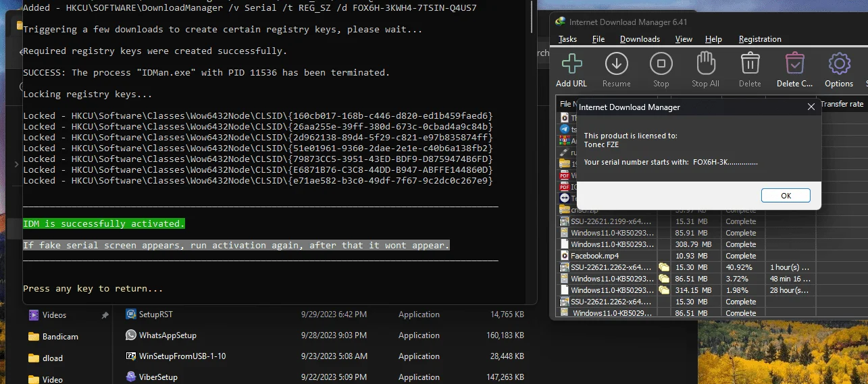Click the Transfer rate column header

842,104
